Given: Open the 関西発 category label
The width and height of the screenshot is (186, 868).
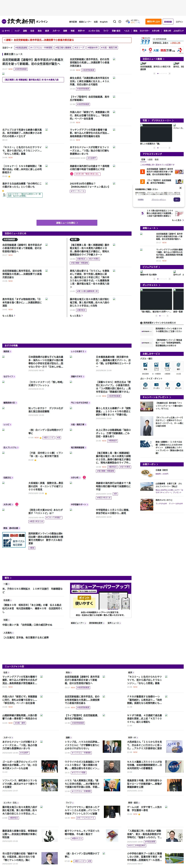Looking at the screenshot, I should click(x=7, y=351).
